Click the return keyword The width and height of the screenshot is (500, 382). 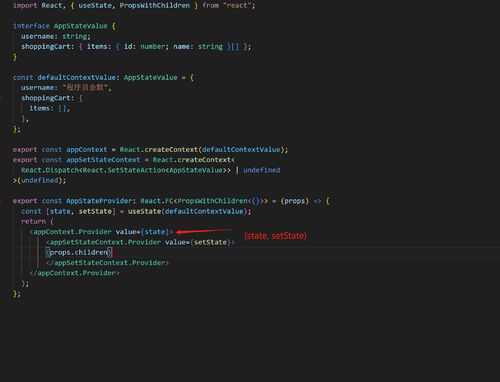click(33, 222)
